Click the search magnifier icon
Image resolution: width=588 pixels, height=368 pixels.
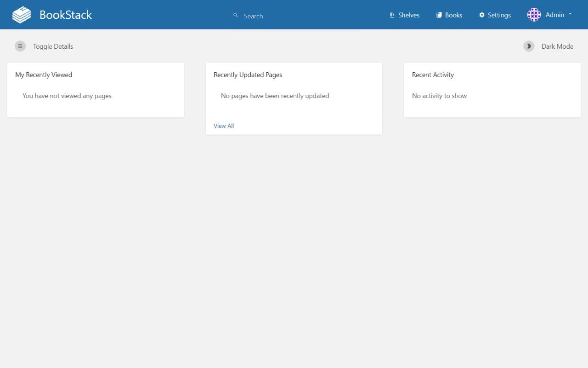[235, 15]
